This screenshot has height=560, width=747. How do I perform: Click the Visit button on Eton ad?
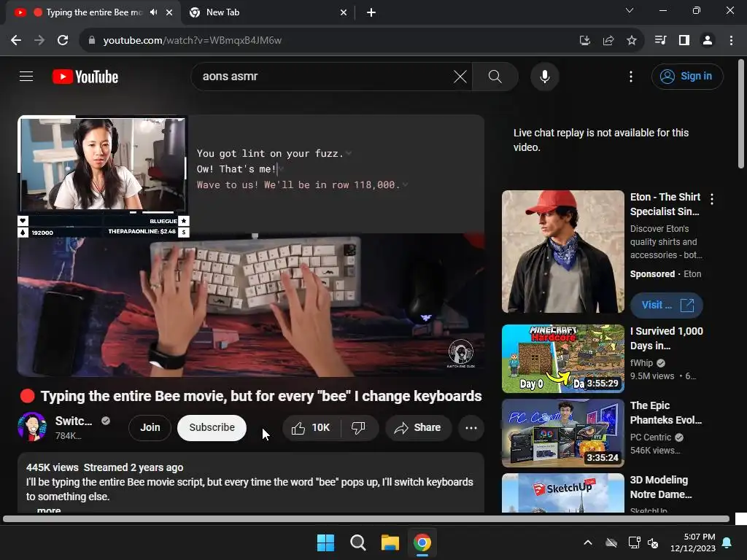tap(667, 305)
